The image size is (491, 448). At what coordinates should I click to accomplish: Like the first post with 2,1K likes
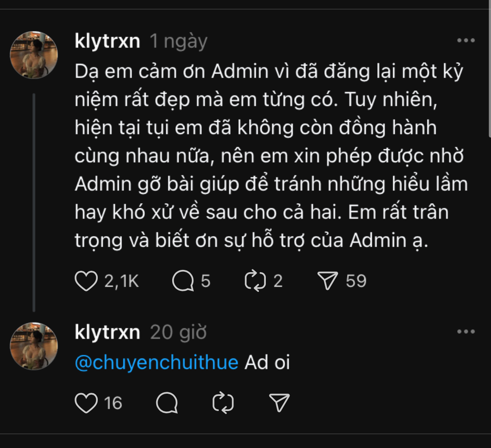click(87, 281)
